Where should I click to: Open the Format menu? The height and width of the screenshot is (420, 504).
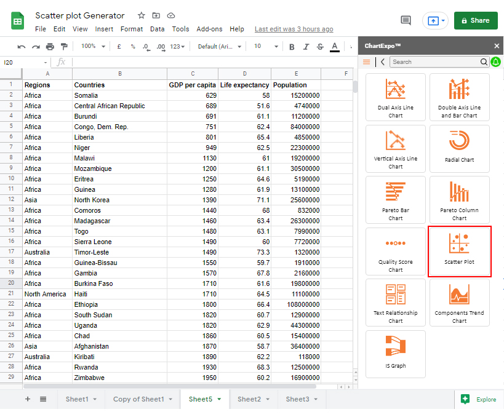[x=132, y=30]
